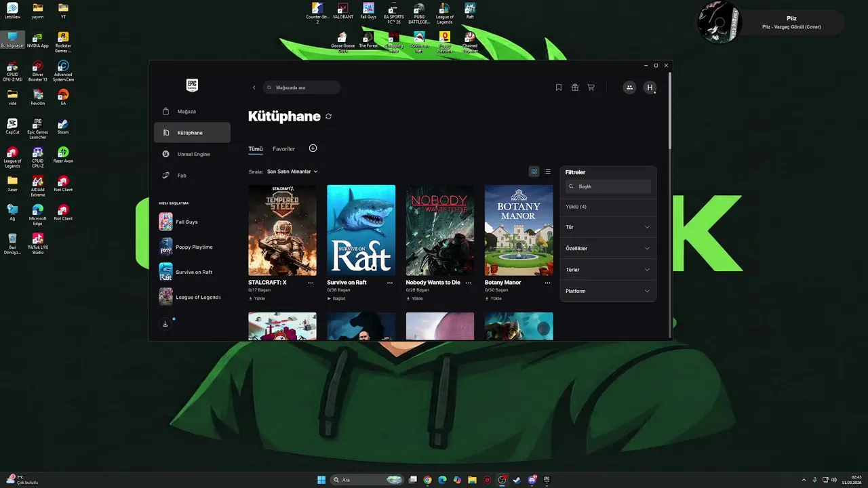Open the Razer Axon desktop shortcut
Screen dimensions: 868x488
[63, 155]
